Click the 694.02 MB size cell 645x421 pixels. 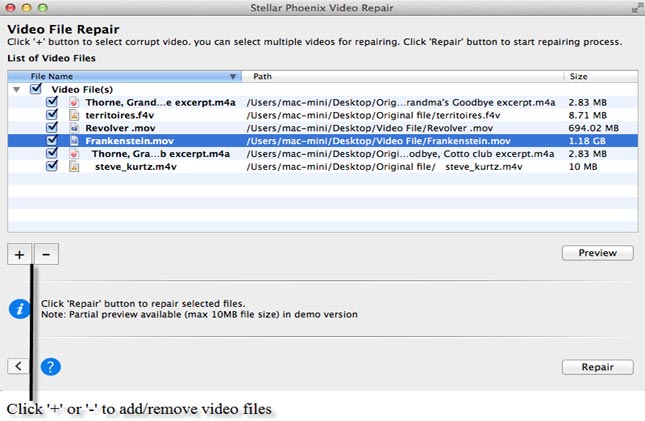[594, 128]
